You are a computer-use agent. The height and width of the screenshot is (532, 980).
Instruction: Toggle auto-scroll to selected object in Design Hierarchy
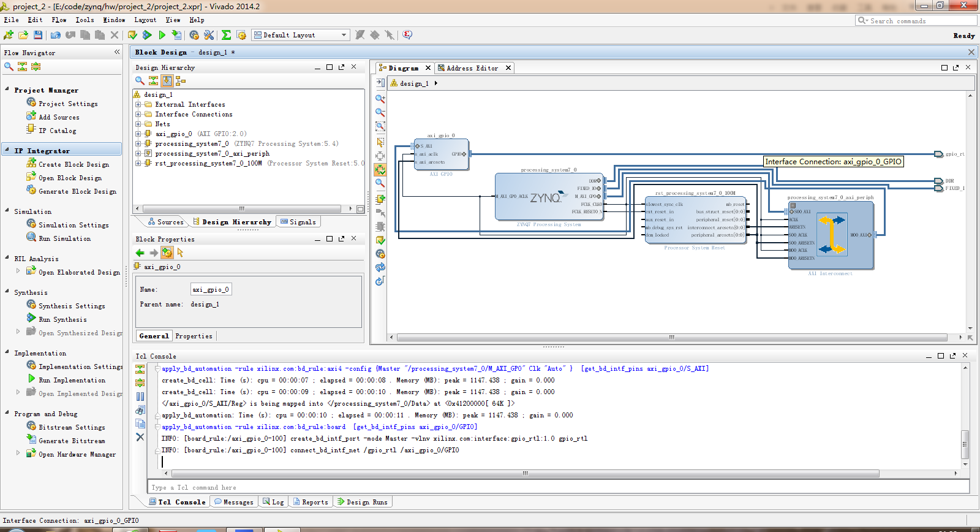tap(167, 81)
